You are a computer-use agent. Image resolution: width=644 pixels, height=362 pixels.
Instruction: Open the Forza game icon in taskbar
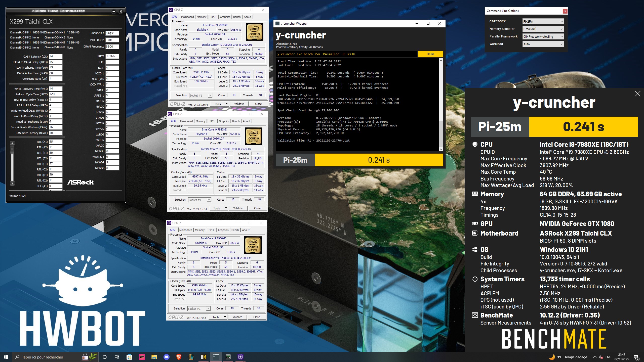(x=142, y=357)
